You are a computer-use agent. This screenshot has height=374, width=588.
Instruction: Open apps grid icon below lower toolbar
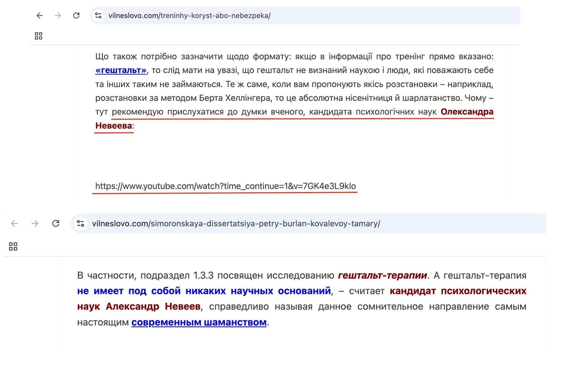point(13,246)
